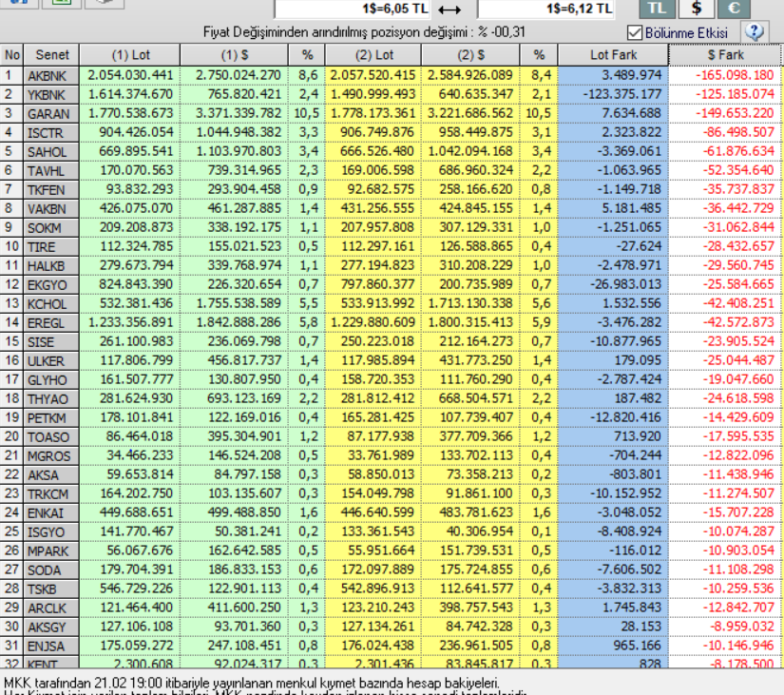This screenshot has height=695, width=784.
Task: Select the ARCLK row label
Action: (x=51, y=608)
